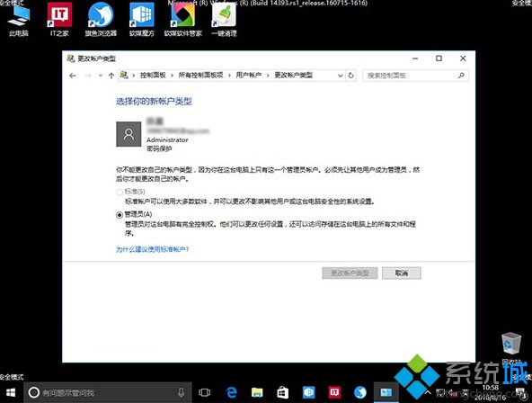
Task: Refresh the control panel address bar
Action: click(350, 76)
